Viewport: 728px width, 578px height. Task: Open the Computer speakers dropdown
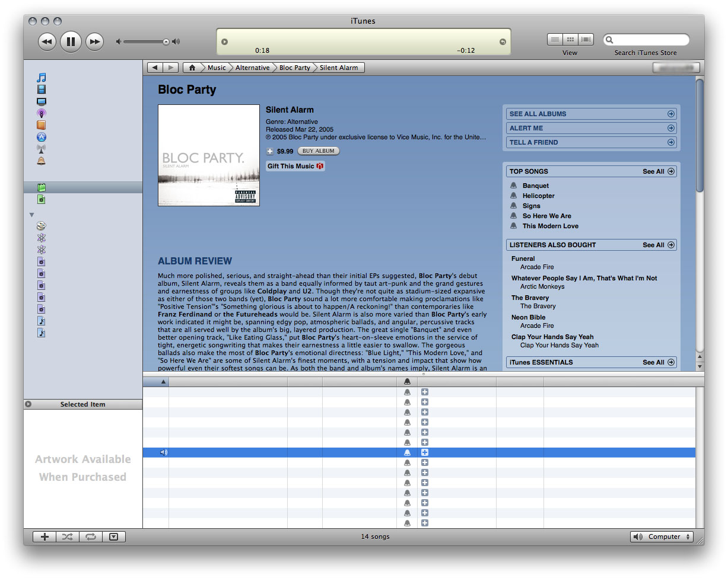pos(662,537)
